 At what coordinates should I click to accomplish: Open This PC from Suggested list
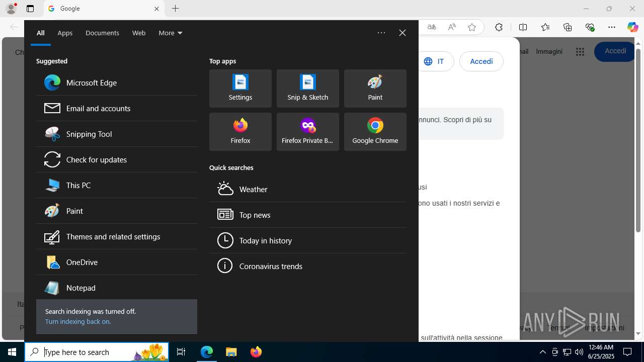[117, 185]
